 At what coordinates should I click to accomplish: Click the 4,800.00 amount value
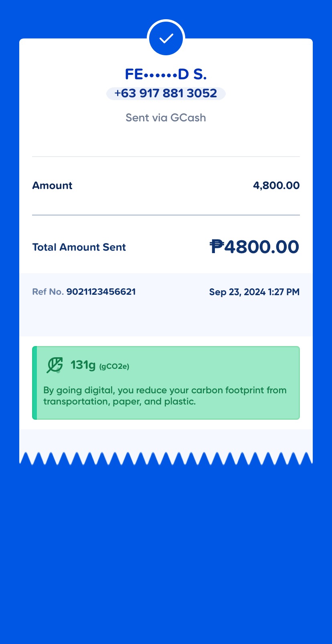click(276, 185)
